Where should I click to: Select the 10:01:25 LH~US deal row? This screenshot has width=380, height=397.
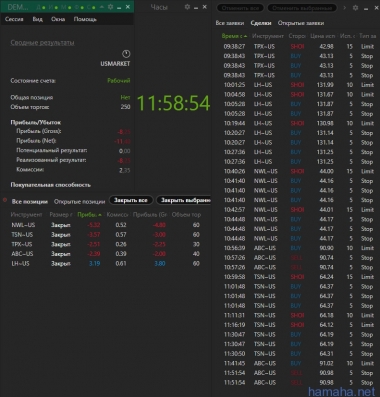(297, 85)
